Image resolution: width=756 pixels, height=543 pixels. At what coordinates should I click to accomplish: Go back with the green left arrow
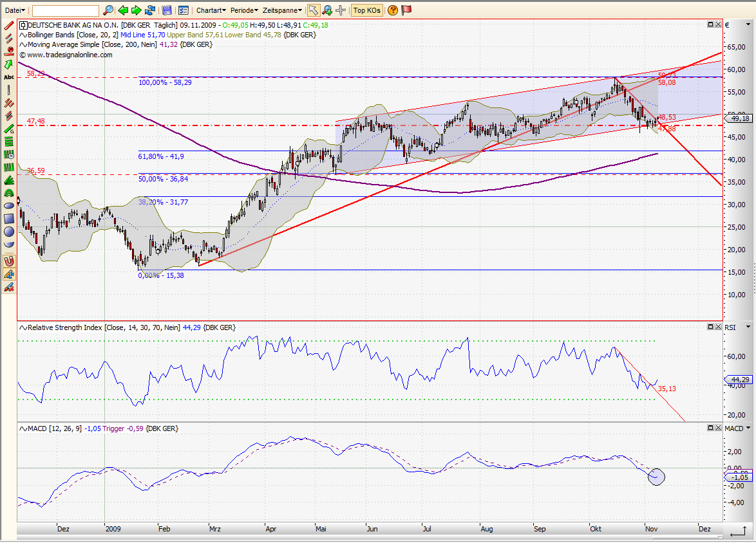point(122,10)
